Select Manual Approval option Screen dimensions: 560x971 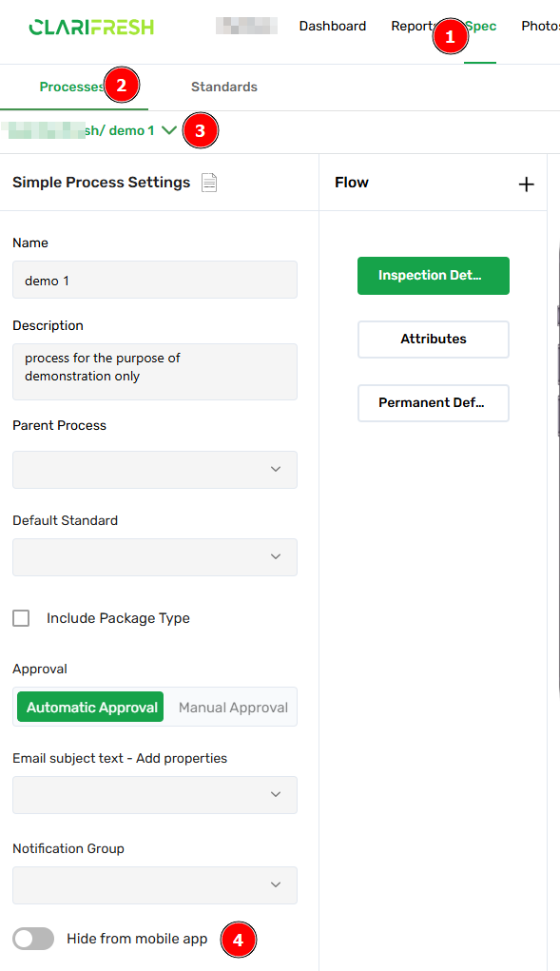(x=233, y=708)
